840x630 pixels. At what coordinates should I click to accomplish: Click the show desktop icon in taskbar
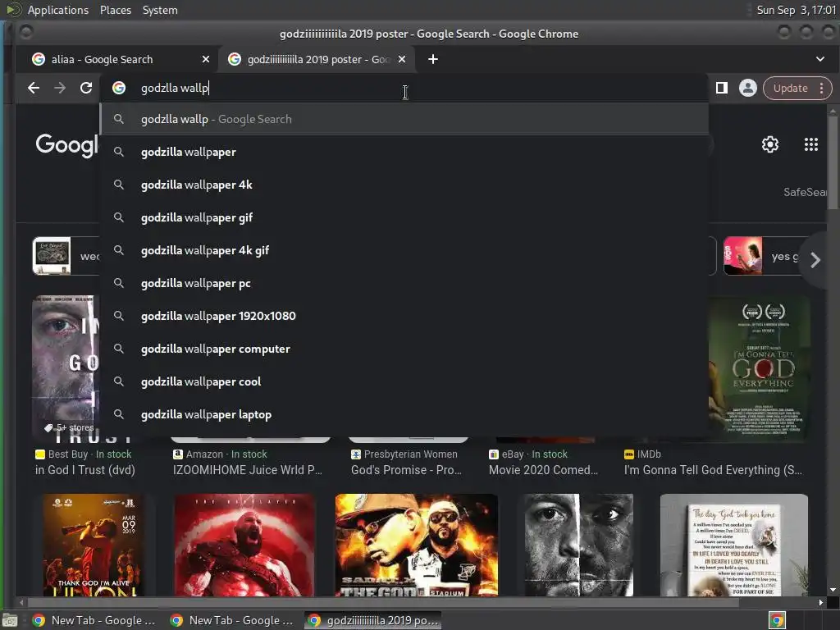point(10,620)
